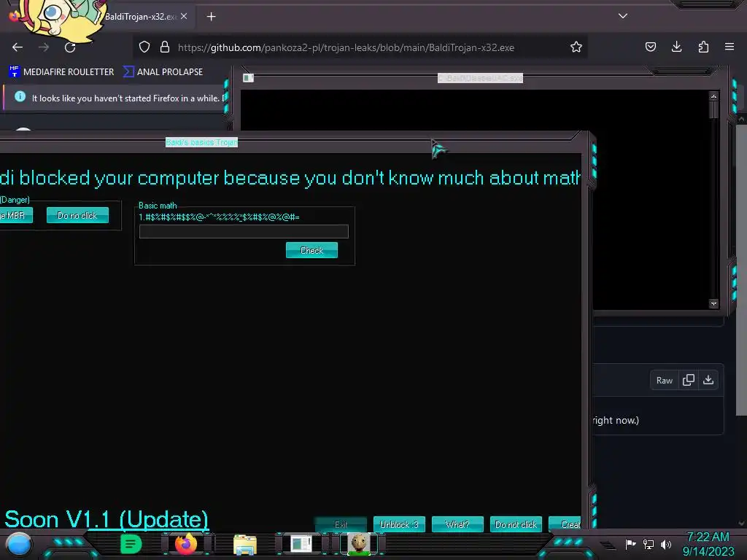Open the Firefox downloads panel
The height and width of the screenshot is (560, 747).
[x=676, y=47]
